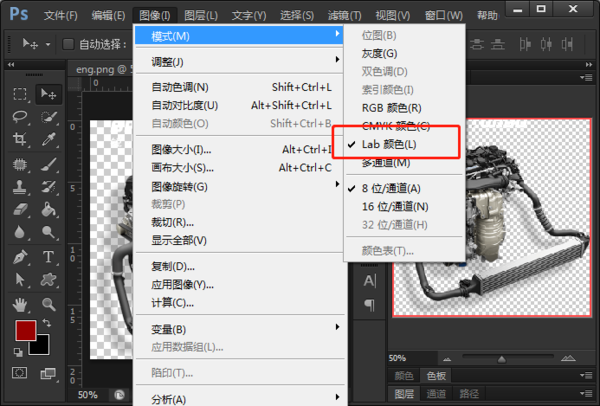
Task: Click 图像大小 menu entry
Action: 181,150
